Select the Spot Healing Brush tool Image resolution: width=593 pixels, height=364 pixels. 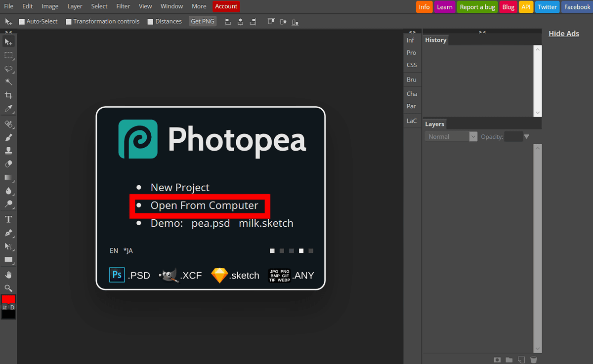pos(8,124)
